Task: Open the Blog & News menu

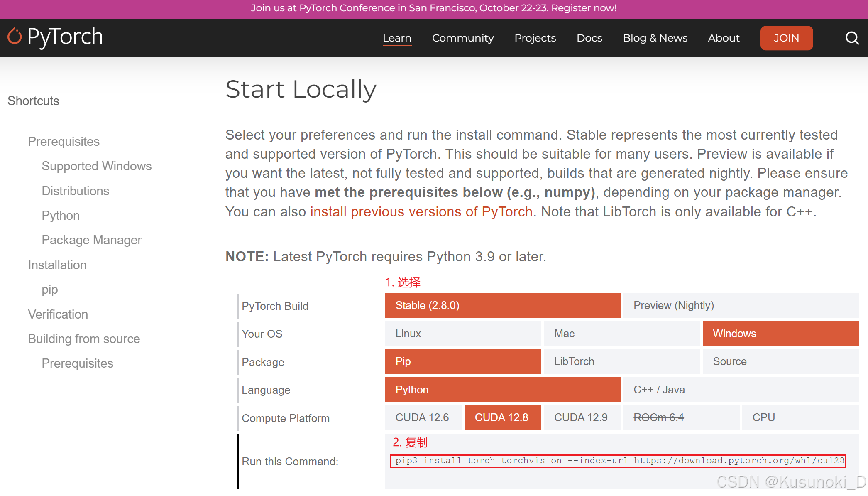Action: (655, 38)
